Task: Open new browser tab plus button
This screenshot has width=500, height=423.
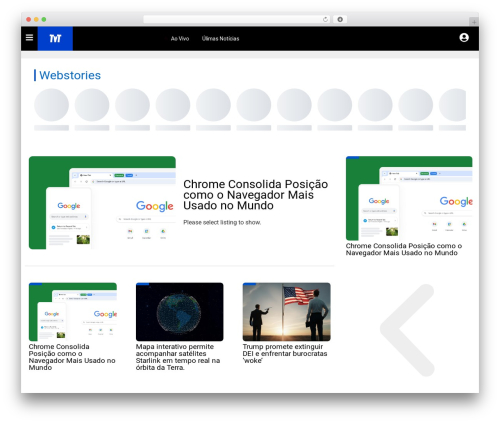Action: pos(474,22)
